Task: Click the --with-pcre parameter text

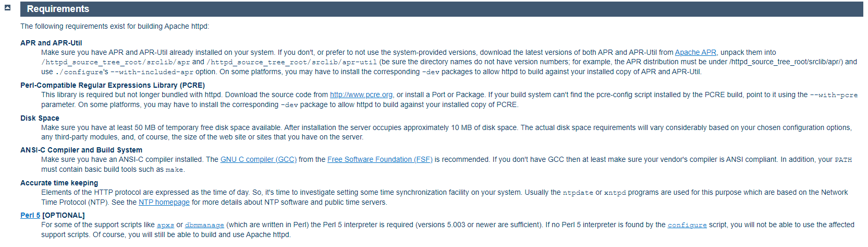Action: click(834, 95)
